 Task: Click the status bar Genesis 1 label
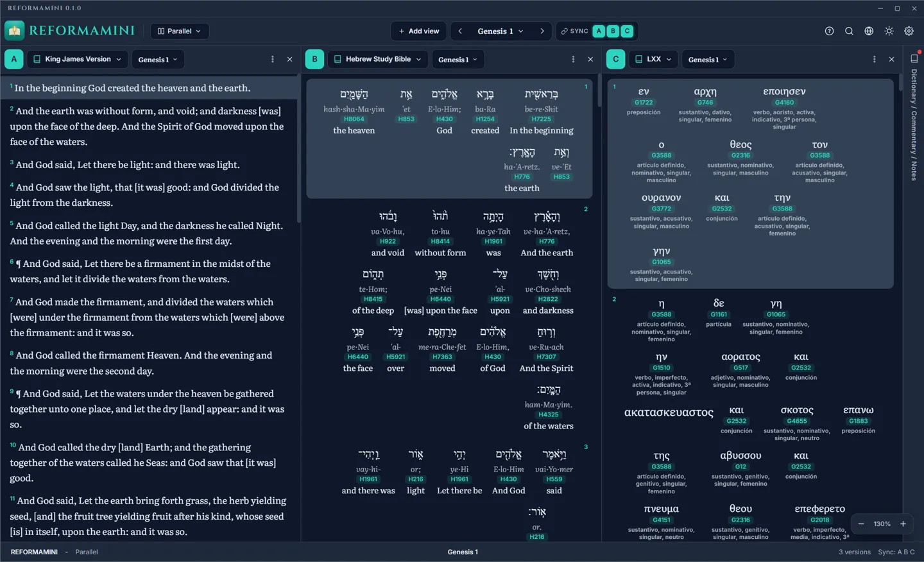(x=463, y=552)
